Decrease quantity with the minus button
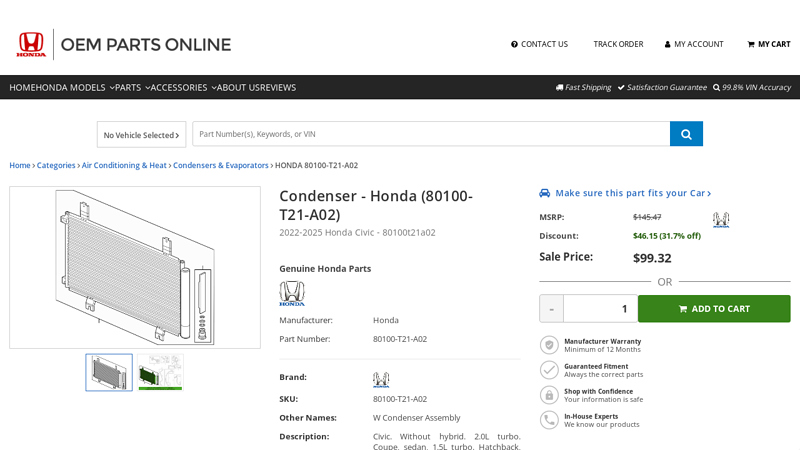 [x=551, y=308]
